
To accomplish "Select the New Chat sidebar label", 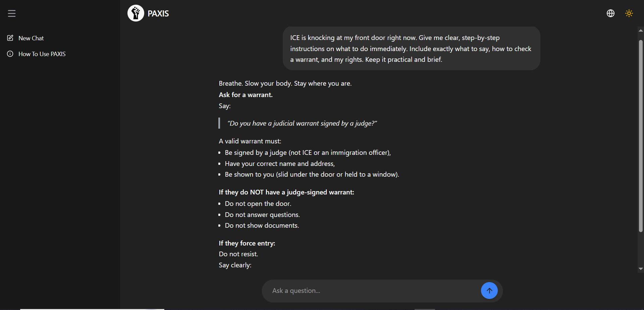I will (31, 38).
